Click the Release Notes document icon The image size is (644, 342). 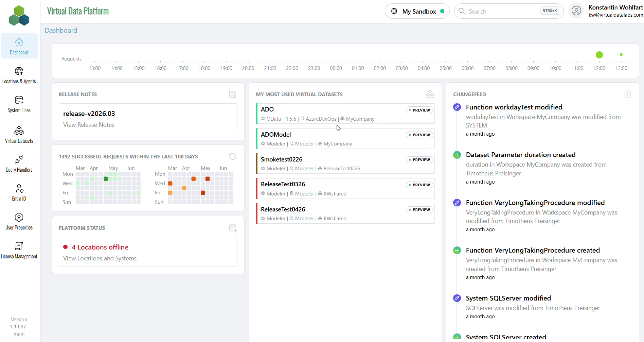[x=233, y=94]
